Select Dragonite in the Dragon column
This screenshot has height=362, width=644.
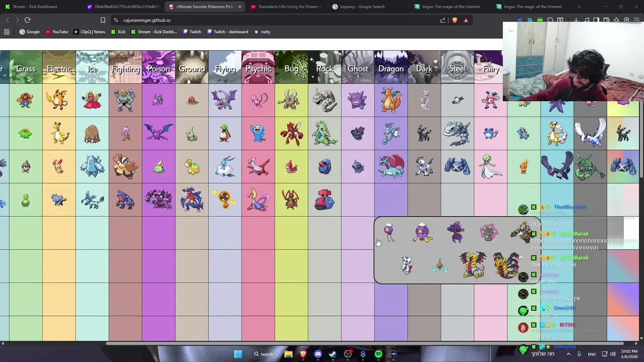point(391,100)
